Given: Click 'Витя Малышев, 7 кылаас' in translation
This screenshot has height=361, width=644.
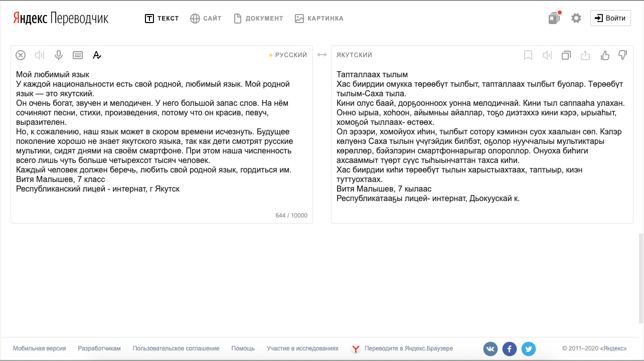Looking at the screenshot, I should tap(384, 189).
